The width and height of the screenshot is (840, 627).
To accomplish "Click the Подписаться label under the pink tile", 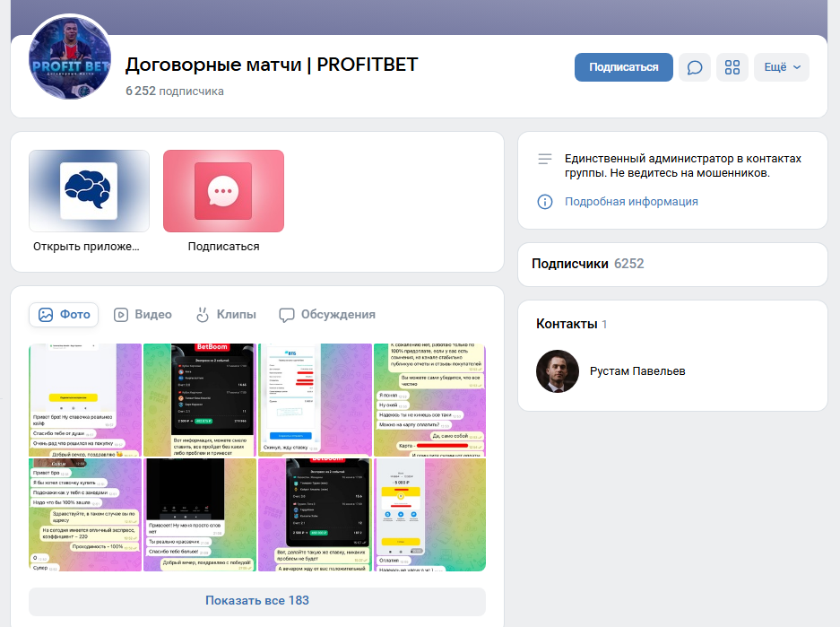I will tap(223, 247).
